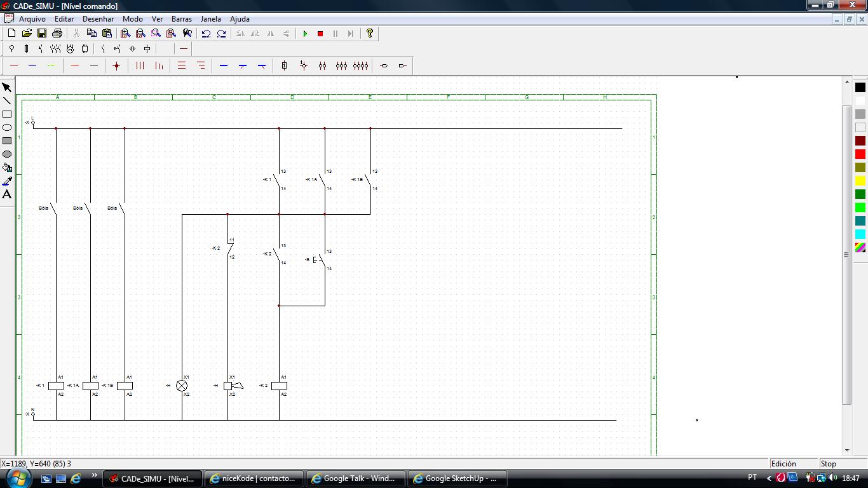Select the unfilled ellipse drawing tool

pyautogui.click(x=7, y=128)
